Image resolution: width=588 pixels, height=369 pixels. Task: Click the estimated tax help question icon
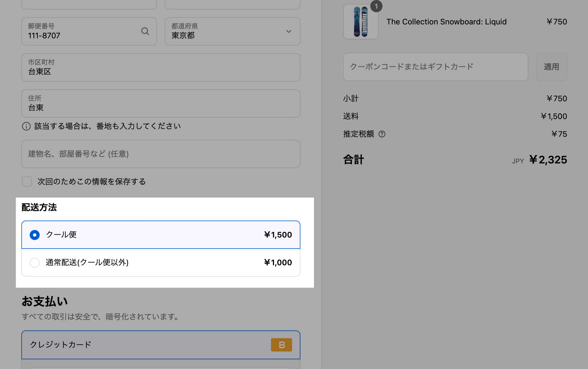coord(382,134)
